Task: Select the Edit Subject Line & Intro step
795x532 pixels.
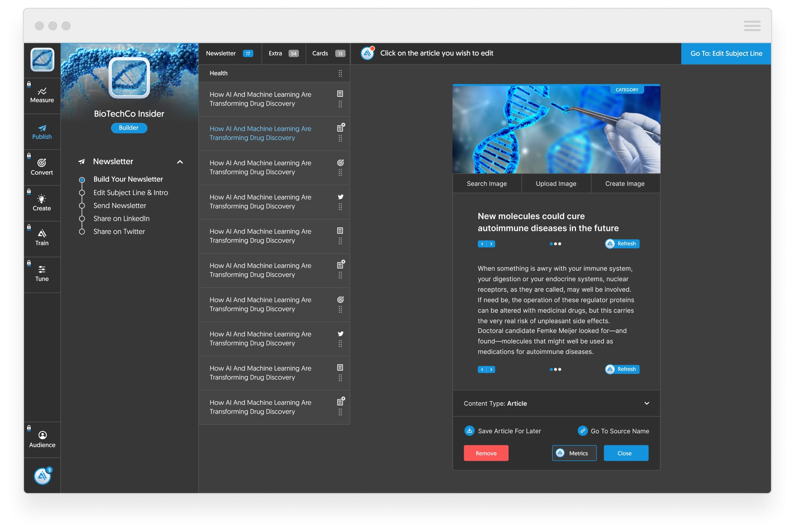Action: coord(130,193)
